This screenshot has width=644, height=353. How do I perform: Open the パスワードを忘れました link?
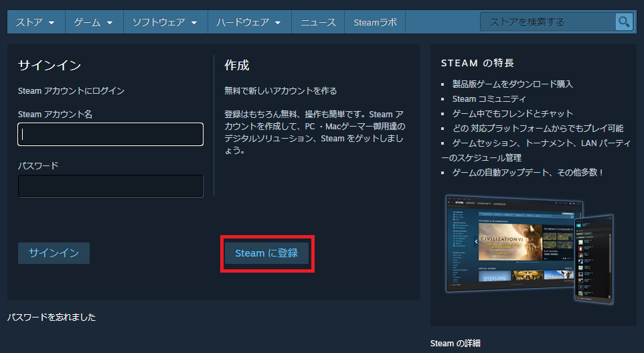pyautogui.click(x=52, y=317)
